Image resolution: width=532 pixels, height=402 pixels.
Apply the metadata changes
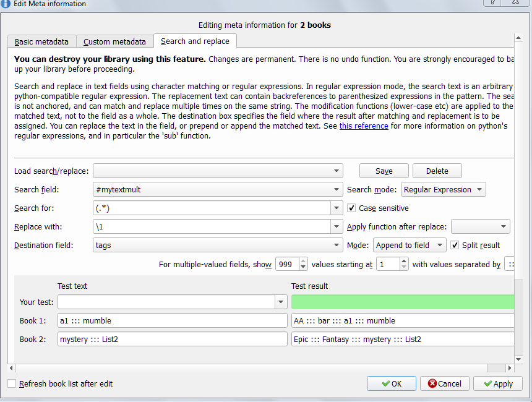click(x=498, y=383)
